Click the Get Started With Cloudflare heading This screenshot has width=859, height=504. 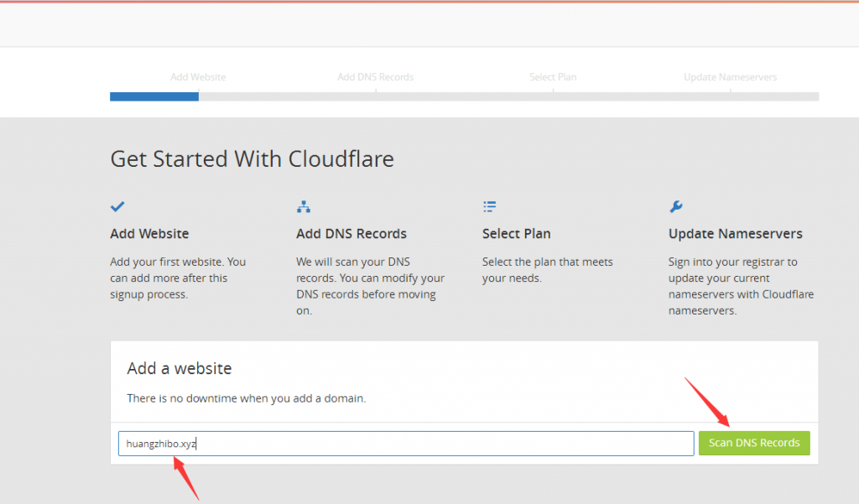pos(252,158)
